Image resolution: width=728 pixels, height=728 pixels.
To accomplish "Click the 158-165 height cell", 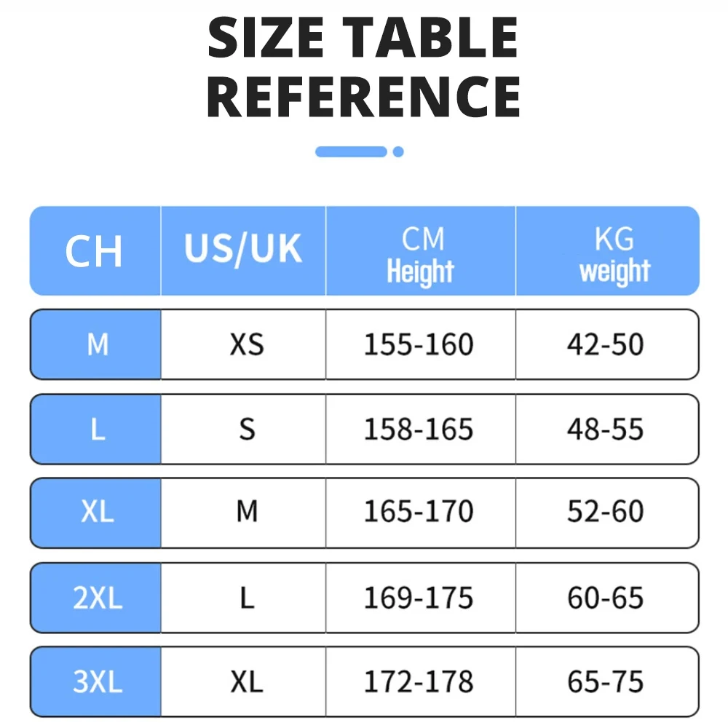I will coord(419,430).
